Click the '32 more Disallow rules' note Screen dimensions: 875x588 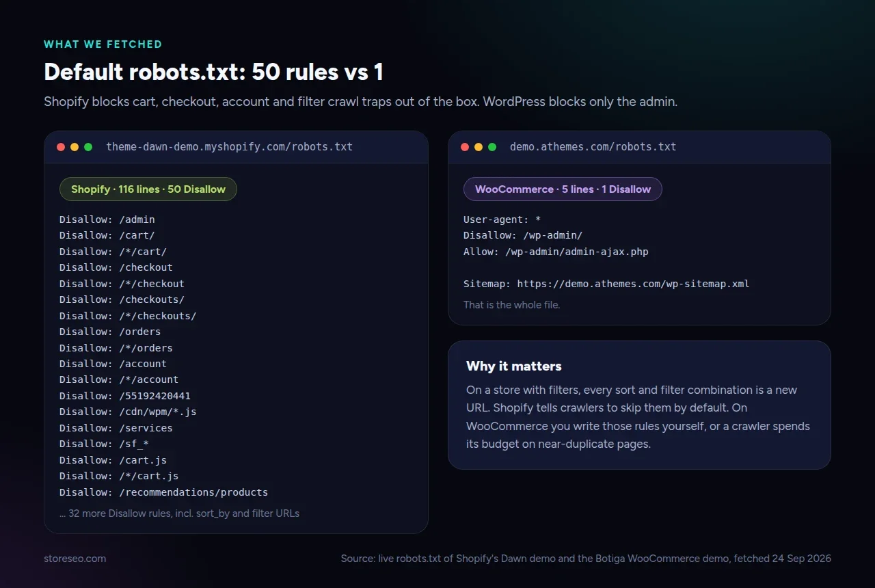coord(179,513)
